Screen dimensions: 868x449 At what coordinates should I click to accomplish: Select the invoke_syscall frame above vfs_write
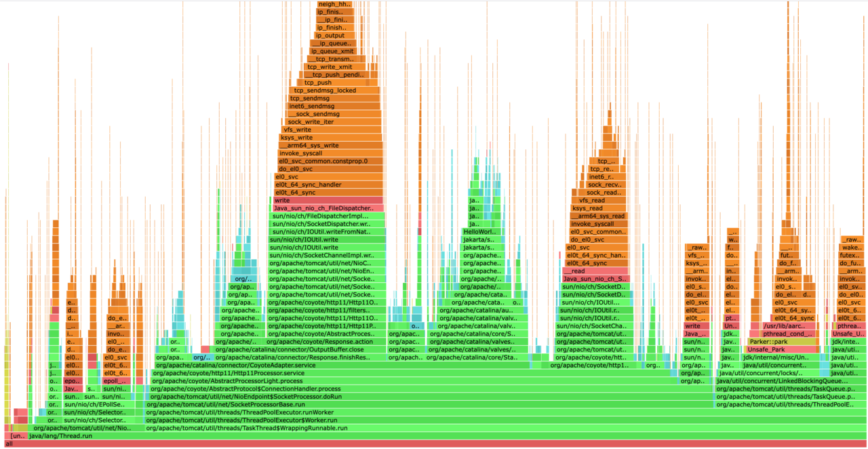pos(331,153)
